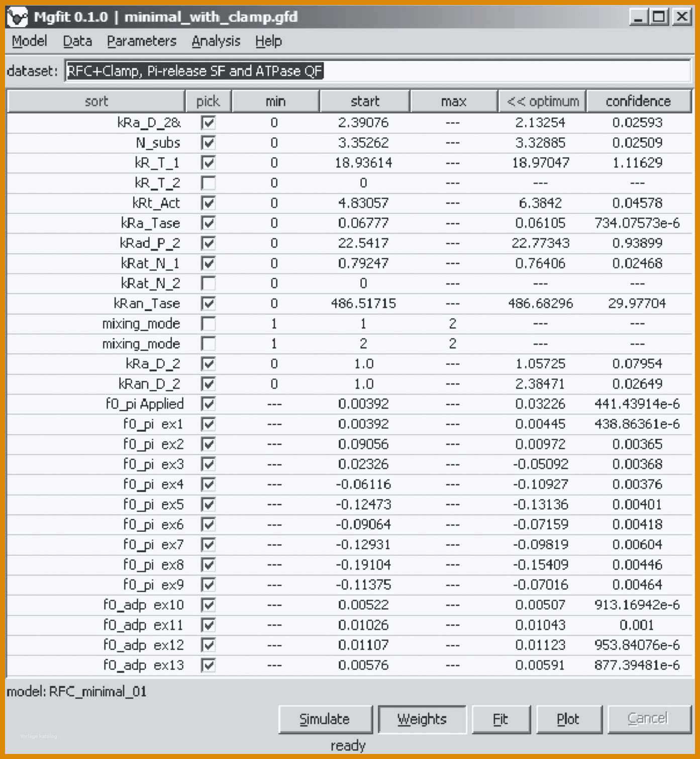This screenshot has width=700, height=759.
Task: Open the Analysis menu
Action: (x=216, y=41)
